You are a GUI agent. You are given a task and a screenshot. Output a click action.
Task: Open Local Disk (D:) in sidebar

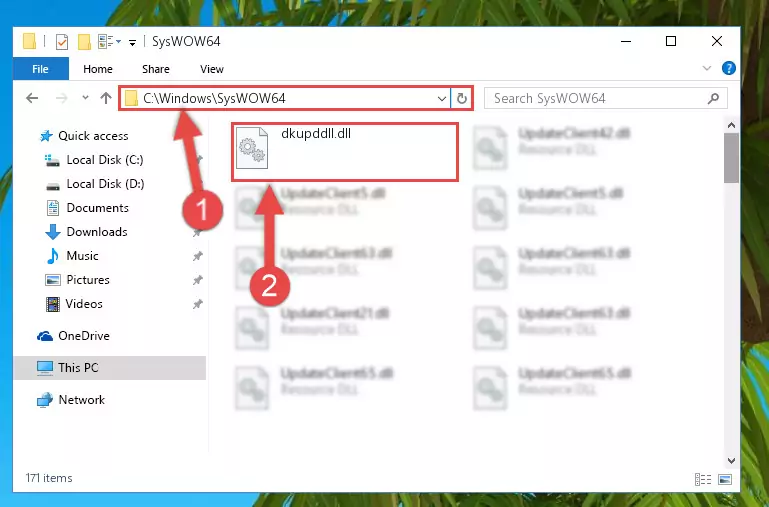94,184
